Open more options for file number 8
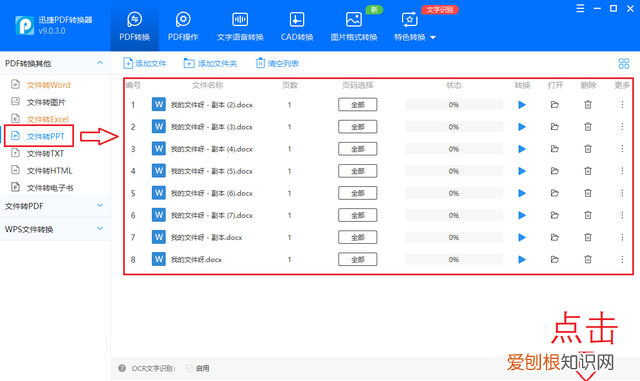The image size is (640, 381). coord(622,259)
